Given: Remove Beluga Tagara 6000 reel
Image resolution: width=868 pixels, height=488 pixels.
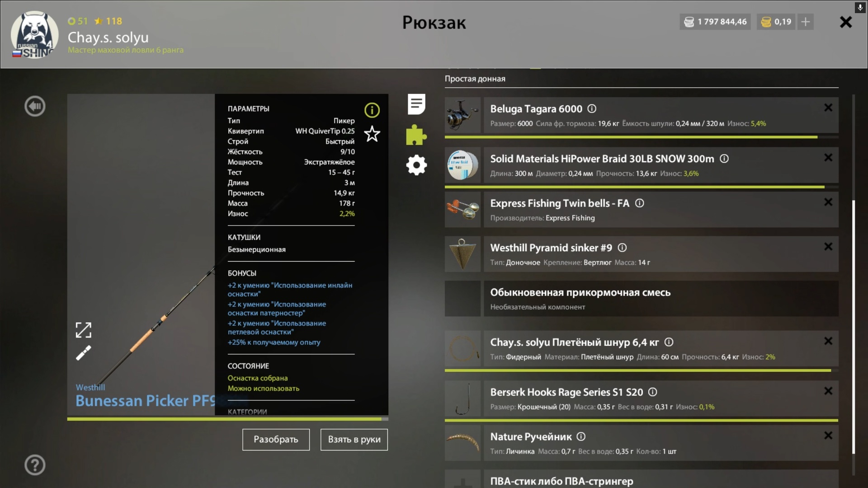Looking at the screenshot, I should (828, 108).
